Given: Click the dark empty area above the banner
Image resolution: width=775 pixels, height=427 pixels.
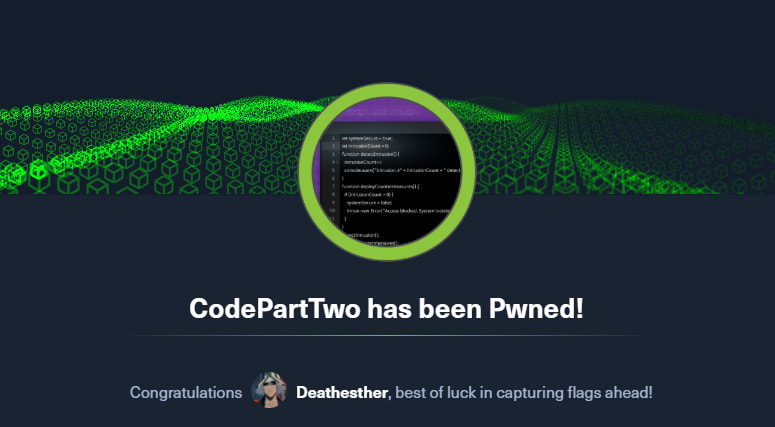Looking at the screenshot, I should pyautogui.click(x=388, y=42).
